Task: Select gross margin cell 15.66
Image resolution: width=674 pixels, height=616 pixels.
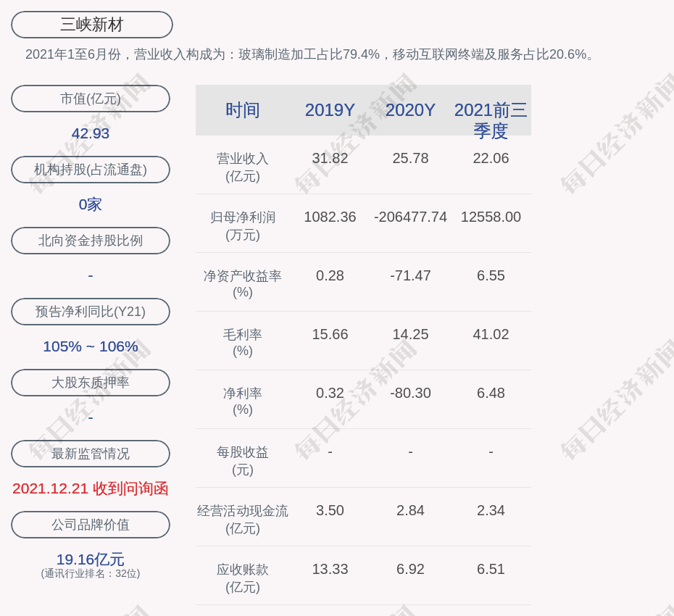Action: pos(330,334)
